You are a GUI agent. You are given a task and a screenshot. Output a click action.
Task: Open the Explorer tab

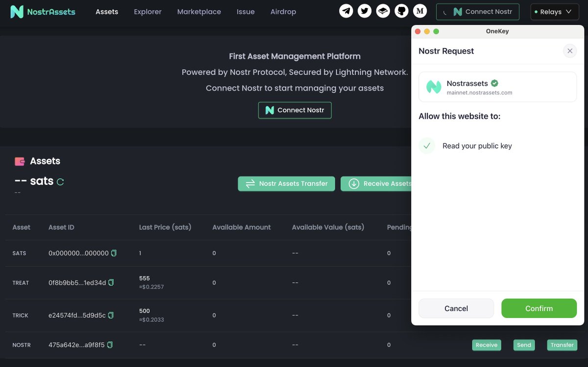pos(147,12)
